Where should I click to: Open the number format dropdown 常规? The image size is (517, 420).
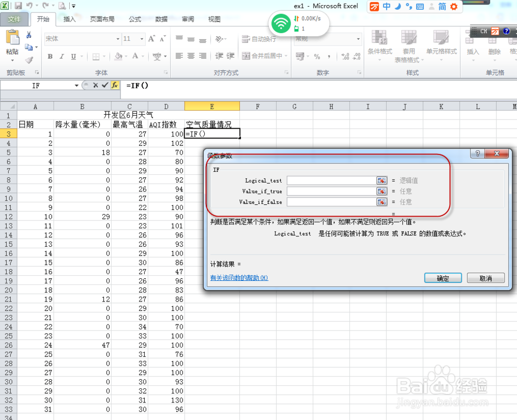(358, 39)
